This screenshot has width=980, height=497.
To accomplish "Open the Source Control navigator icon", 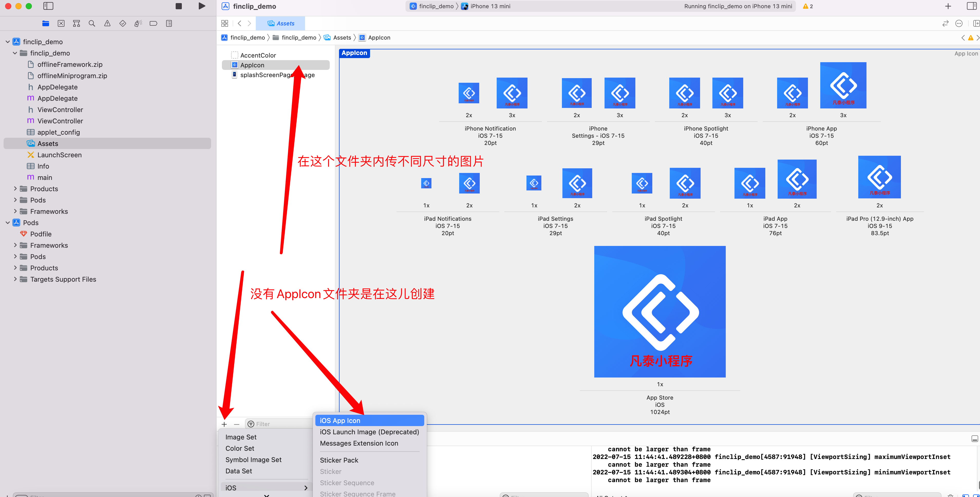I will point(61,24).
